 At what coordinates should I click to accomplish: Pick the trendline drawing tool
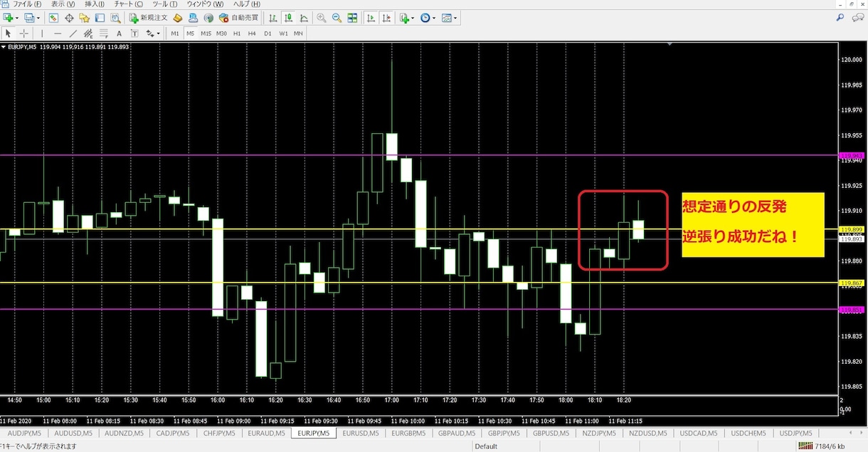[73, 33]
